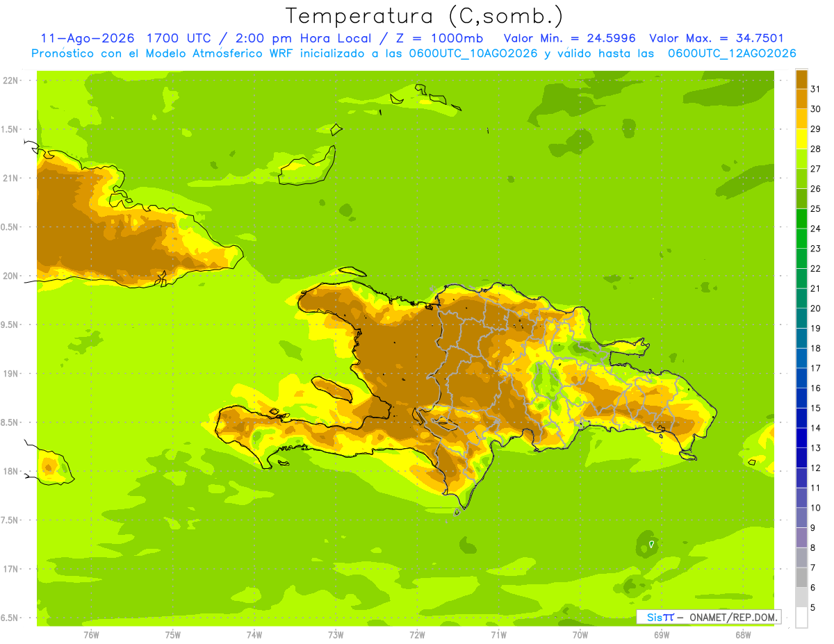Click 'Valor Min. = 24.5996' text
The image size is (834, 644).
569,38
